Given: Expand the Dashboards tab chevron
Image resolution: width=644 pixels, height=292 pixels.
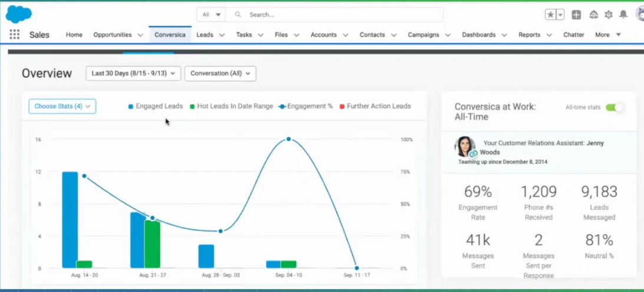Looking at the screenshot, I should tap(504, 35).
